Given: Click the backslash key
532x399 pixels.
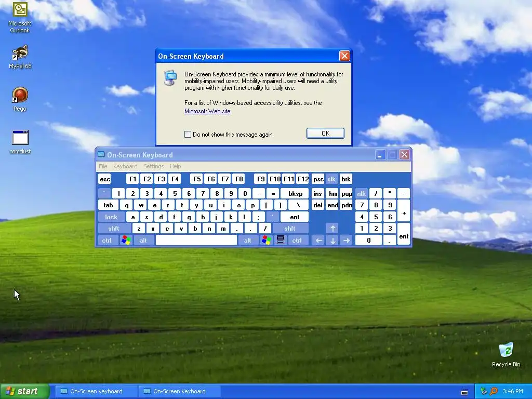Looking at the screenshot, I should tap(298, 205).
